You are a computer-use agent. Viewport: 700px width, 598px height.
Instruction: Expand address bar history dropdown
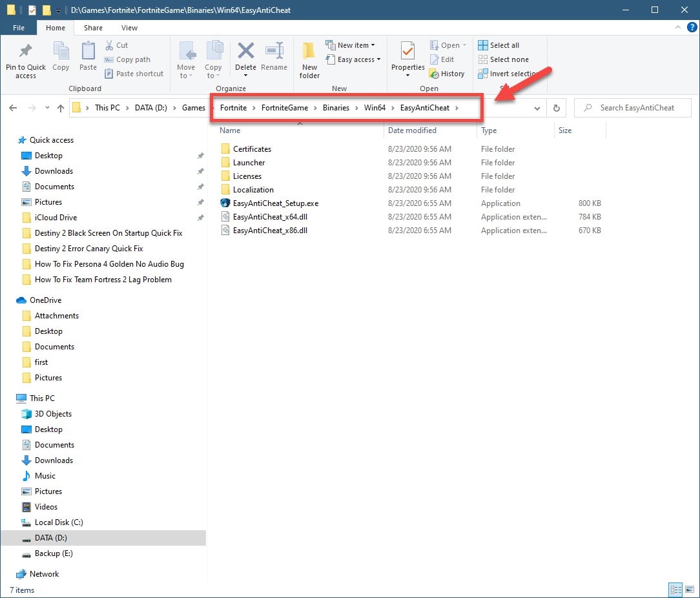(537, 108)
